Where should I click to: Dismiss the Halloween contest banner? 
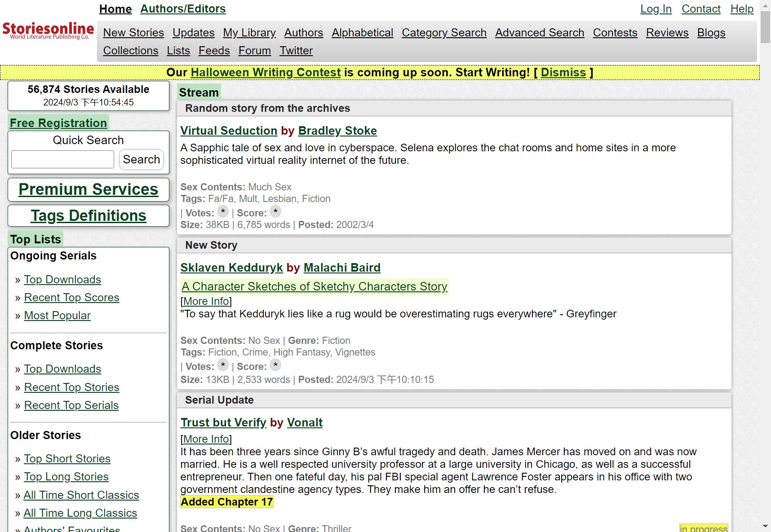tap(563, 73)
